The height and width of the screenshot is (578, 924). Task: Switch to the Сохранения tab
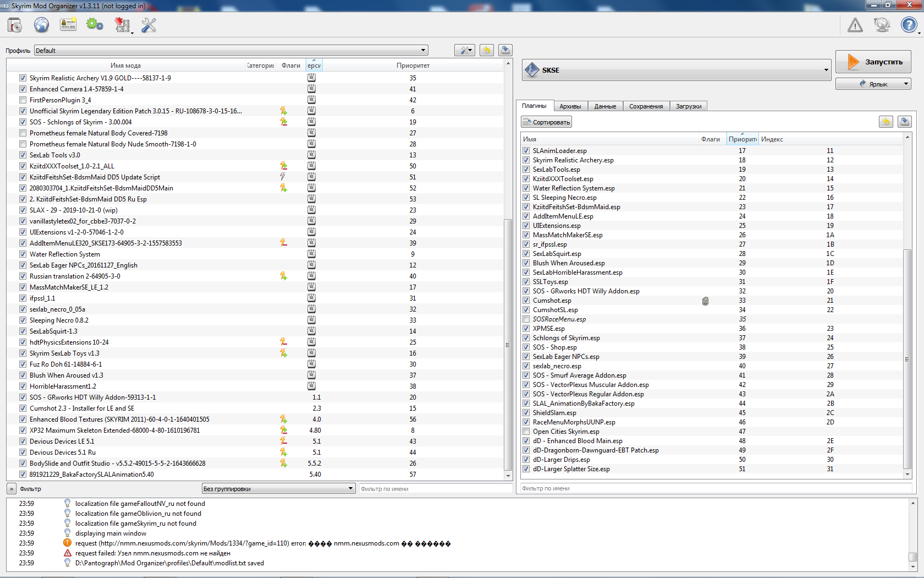tap(646, 106)
